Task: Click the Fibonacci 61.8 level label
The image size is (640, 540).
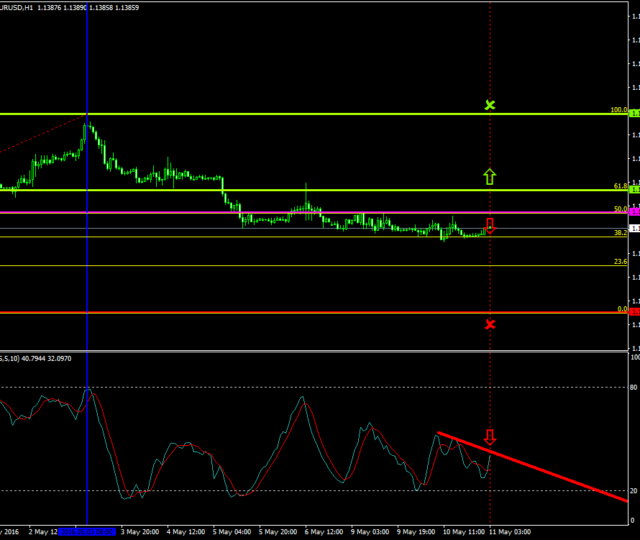Action: [x=620, y=186]
